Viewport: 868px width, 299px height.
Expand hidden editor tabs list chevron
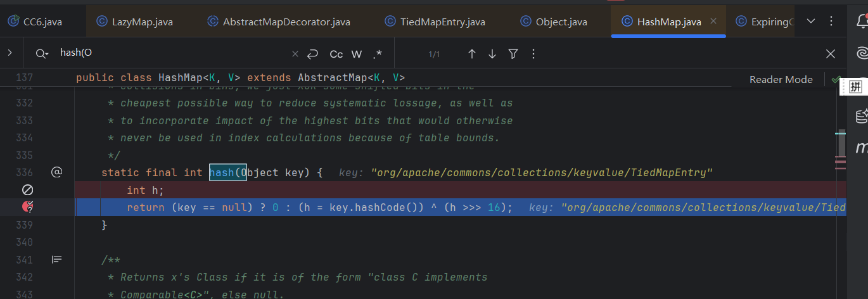(811, 22)
